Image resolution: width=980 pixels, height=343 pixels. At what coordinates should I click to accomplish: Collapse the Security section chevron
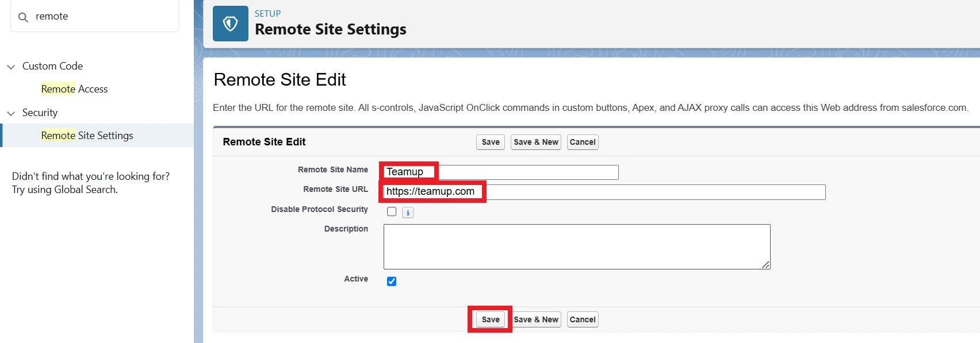click(11, 113)
